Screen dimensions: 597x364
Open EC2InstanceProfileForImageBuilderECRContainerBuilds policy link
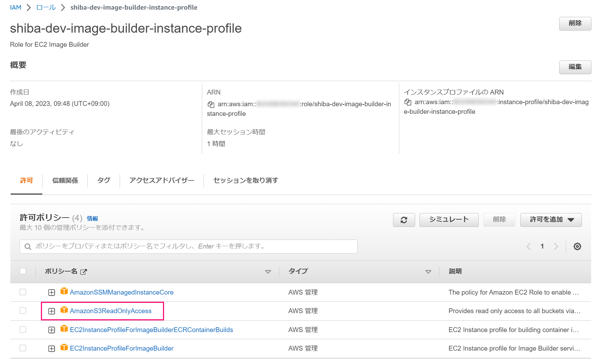tap(151, 330)
